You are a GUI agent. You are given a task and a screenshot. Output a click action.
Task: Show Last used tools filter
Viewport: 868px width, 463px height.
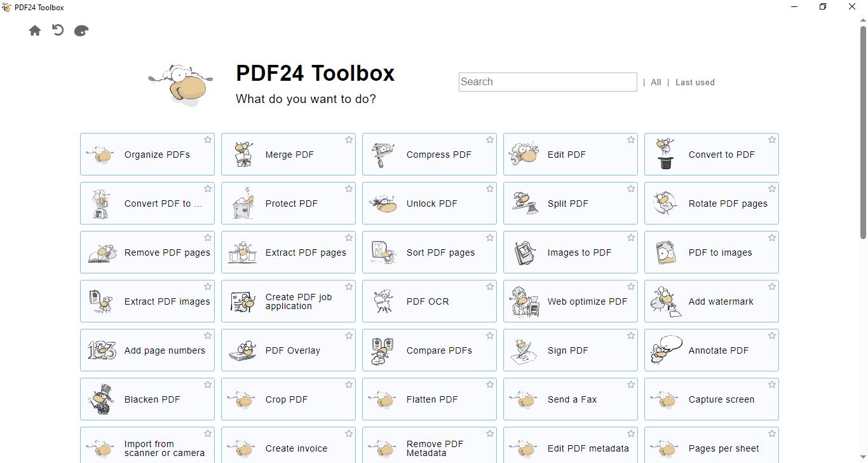click(x=695, y=82)
